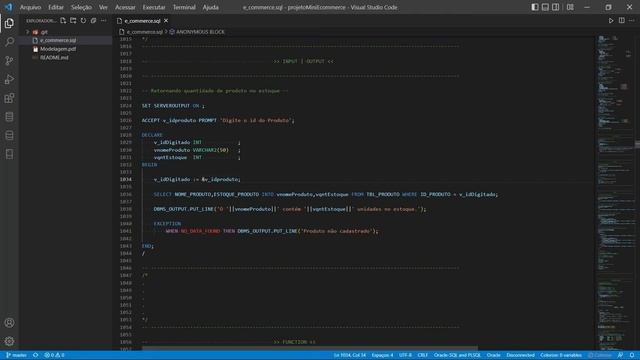Open the Arquivo menu
The width and height of the screenshot is (640, 360).
click(x=30, y=7)
